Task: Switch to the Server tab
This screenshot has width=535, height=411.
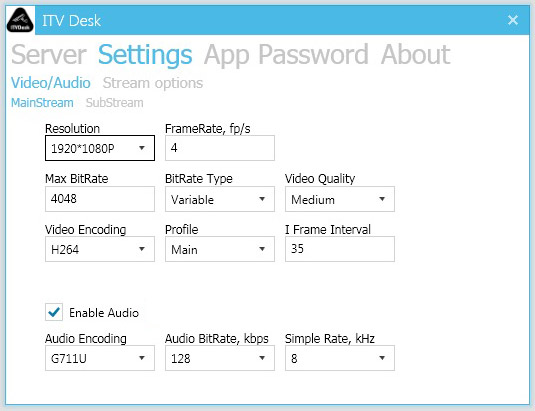Action: (x=49, y=55)
